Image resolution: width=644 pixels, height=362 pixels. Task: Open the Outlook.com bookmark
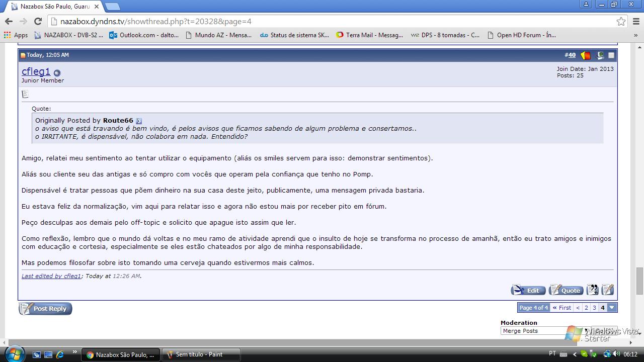click(144, 35)
